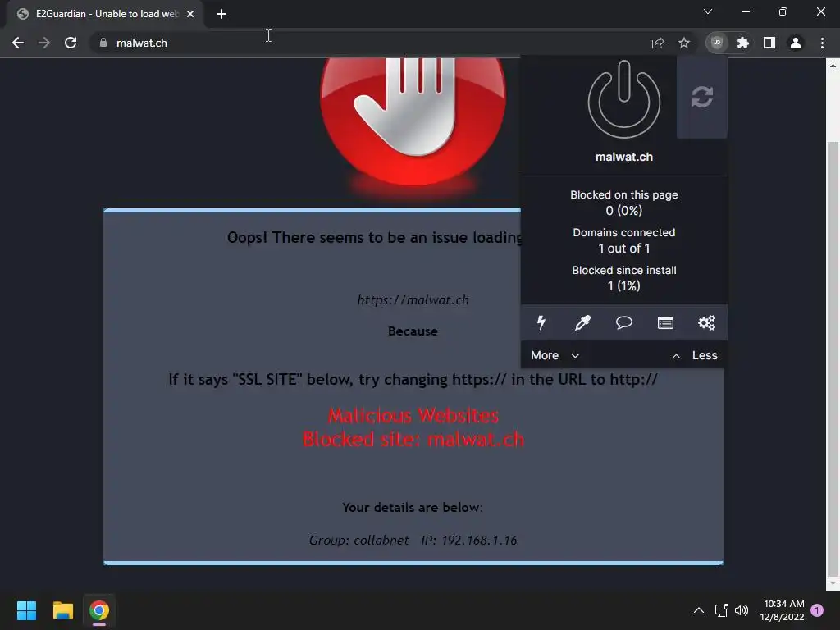The width and height of the screenshot is (840, 630).
Task: Go back to the previous page
Action: coord(18,43)
